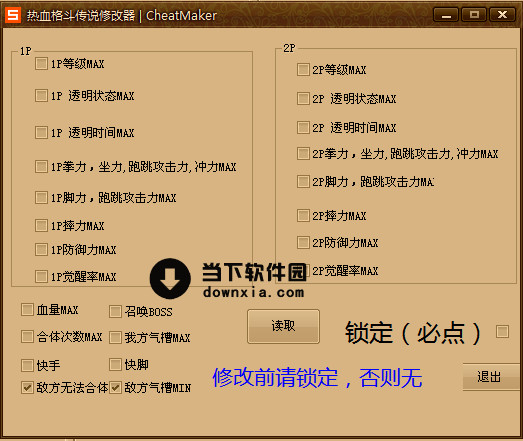Enable 1P觉醒率MAX option
The image size is (523, 441).
[x=41, y=276]
